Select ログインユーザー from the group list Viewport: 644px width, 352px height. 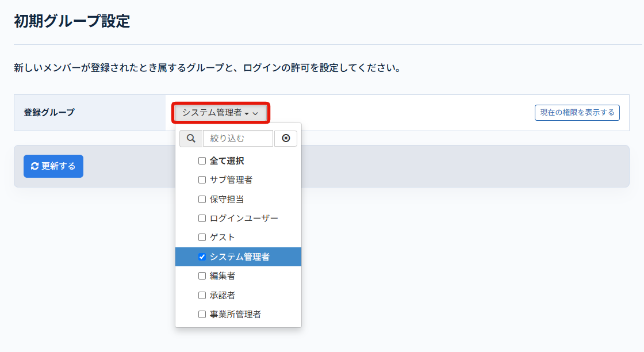[244, 219]
